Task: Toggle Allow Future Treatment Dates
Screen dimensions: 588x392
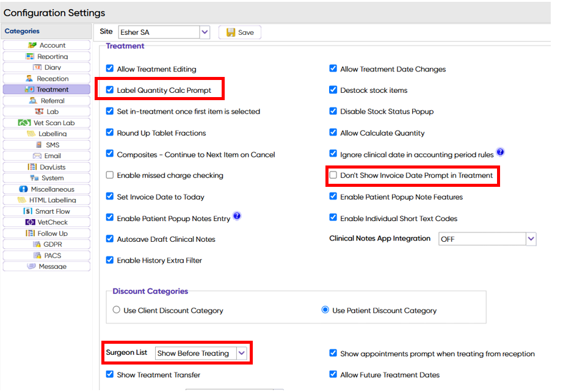Action: tap(333, 374)
